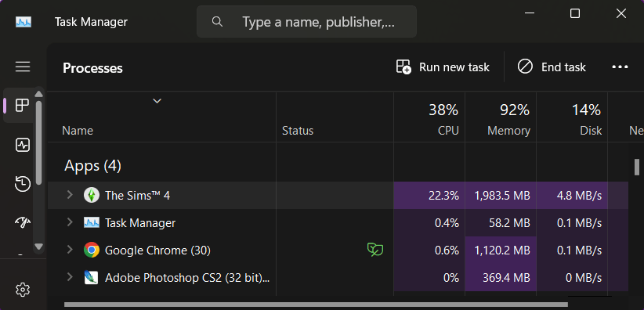Screen dimensions: 644x310
Task: Expand the Task Manager process group
Action: pos(70,222)
